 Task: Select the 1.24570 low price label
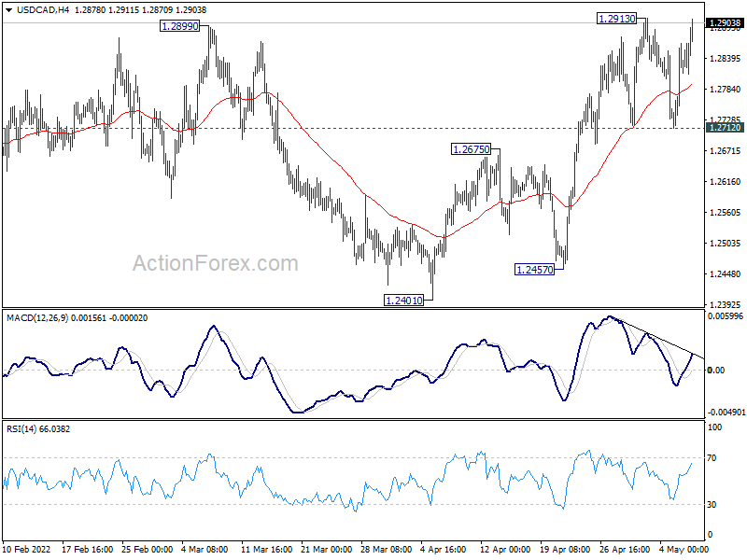(x=535, y=270)
